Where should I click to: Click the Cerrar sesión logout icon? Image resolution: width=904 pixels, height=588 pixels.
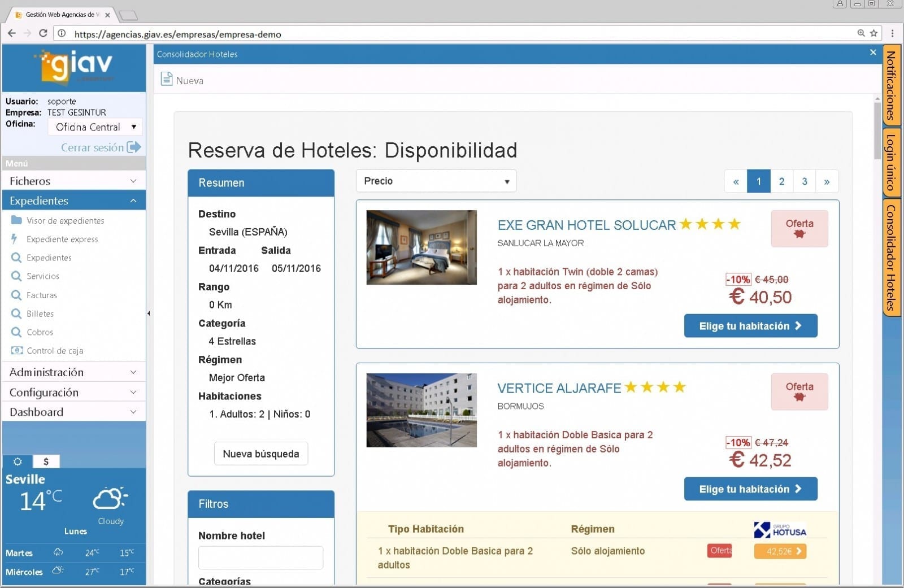[x=134, y=147]
